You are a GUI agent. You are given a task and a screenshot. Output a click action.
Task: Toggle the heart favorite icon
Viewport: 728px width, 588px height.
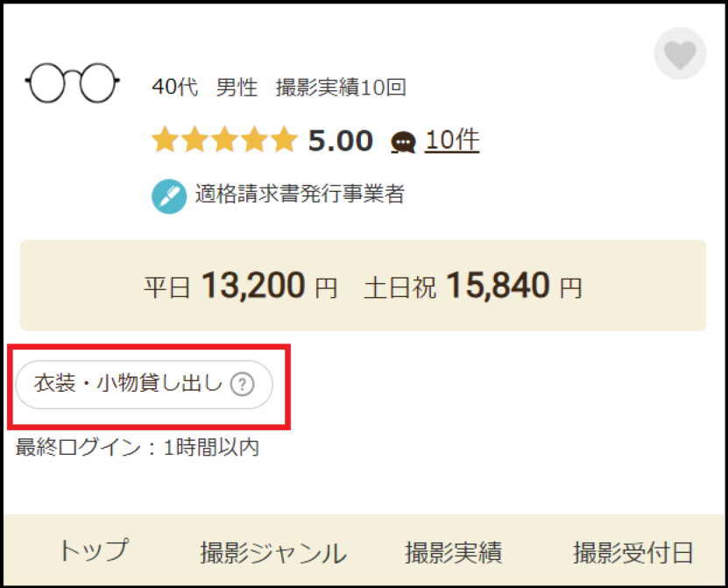[680, 54]
